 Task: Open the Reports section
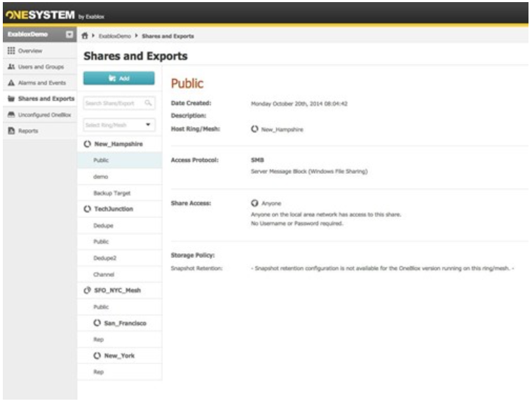pos(28,131)
